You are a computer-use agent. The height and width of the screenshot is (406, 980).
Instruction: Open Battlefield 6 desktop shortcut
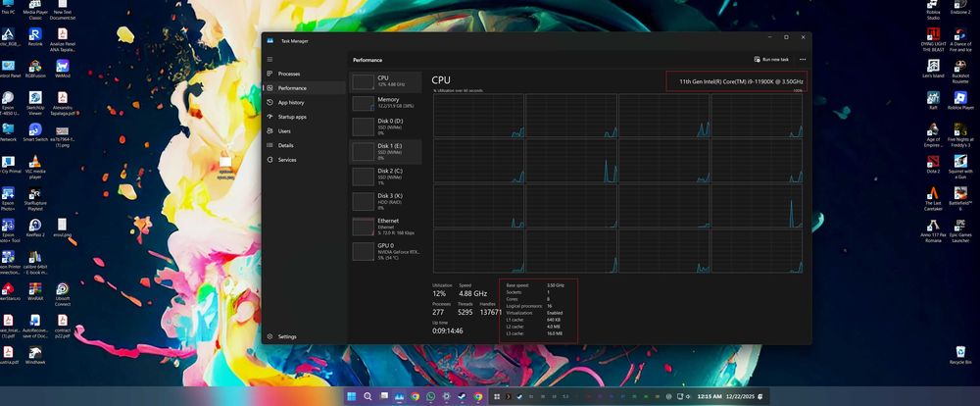pyautogui.click(x=960, y=198)
